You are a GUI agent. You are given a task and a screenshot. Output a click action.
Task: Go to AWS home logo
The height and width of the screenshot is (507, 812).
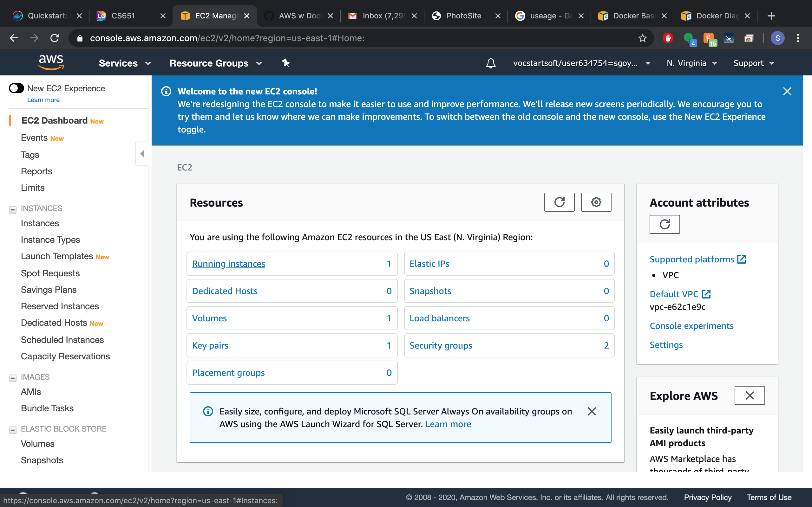[x=51, y=62]
